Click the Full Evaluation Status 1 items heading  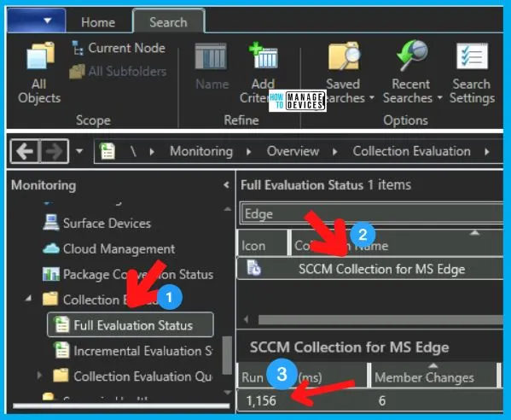coord(326,185)
